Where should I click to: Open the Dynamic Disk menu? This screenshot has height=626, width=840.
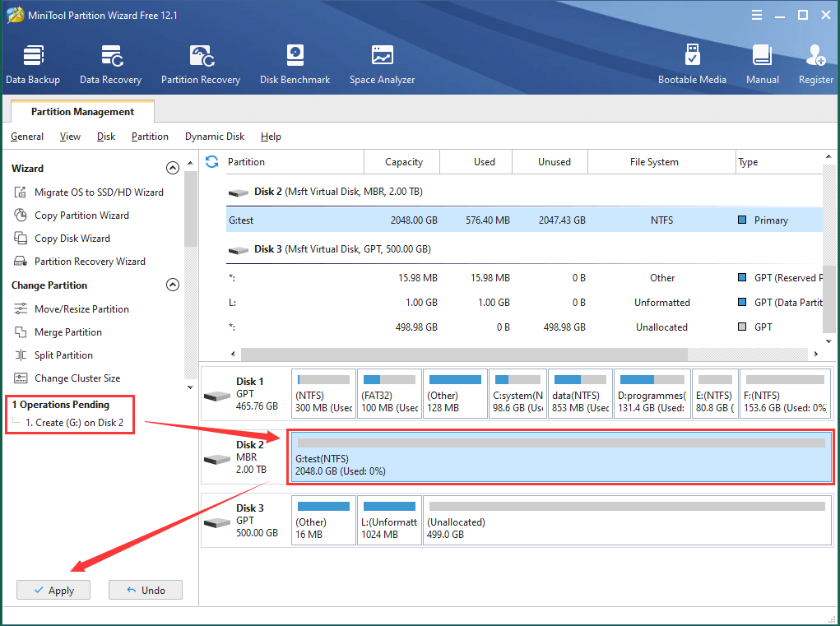coord(215,137)
